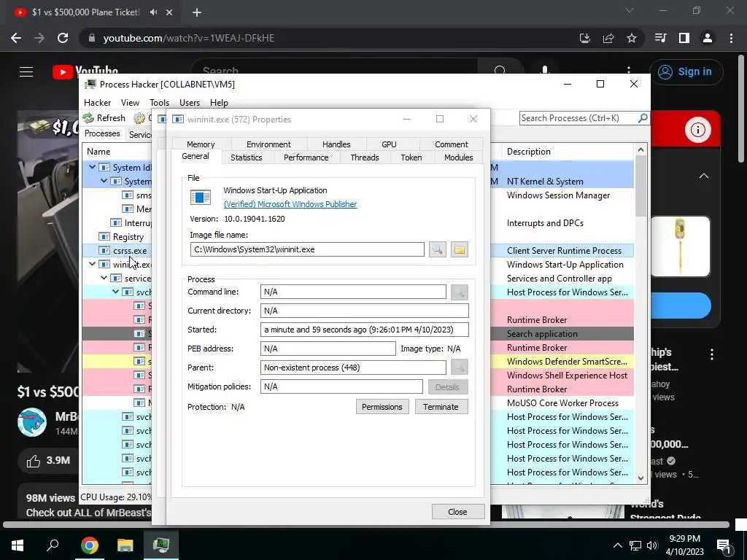Image resolution: width=747 pixels, height=560 pixels.
Task: Open new Chrome tab button
Action: [x=197, y=12]
